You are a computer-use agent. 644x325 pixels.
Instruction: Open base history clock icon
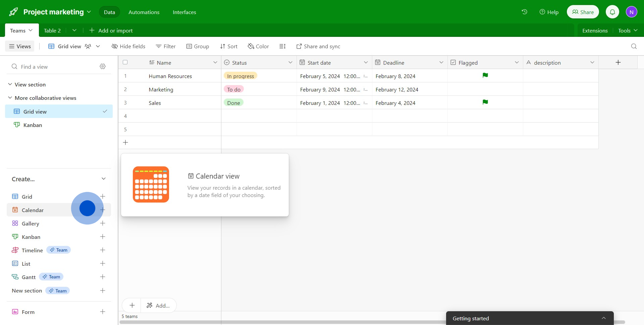click(x=524, y=12)
